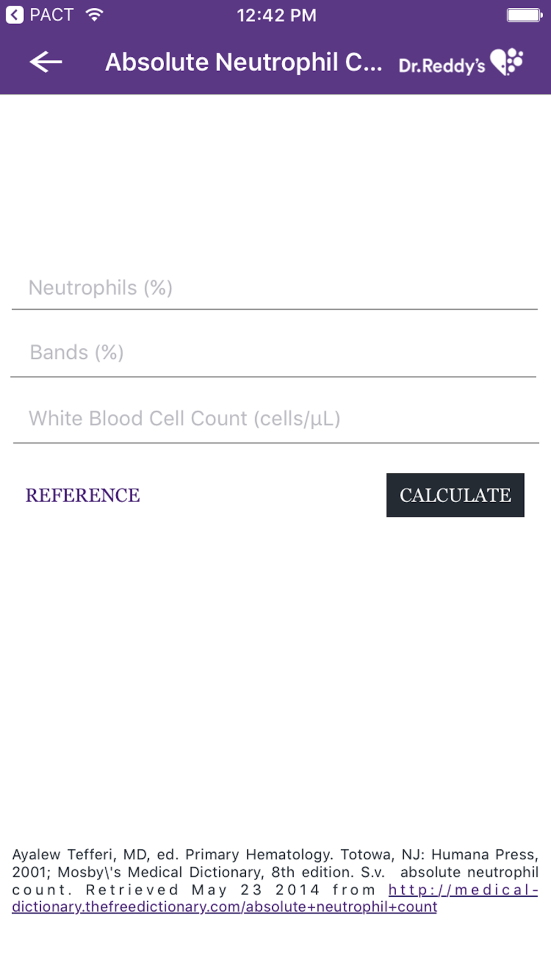Viewport: 551px width, 980px height.
Task: Tap the Dr.Reddy's brand text
Action: tap(442, 66)
